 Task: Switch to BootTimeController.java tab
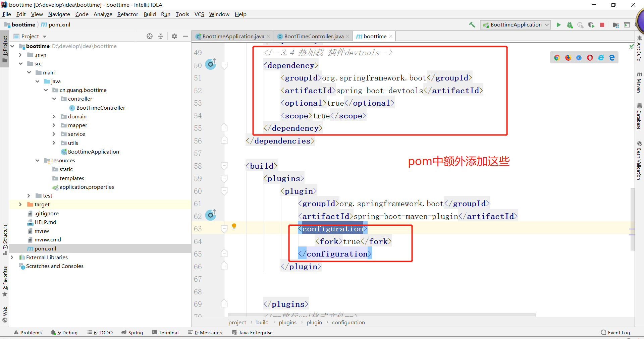point(314,36)
